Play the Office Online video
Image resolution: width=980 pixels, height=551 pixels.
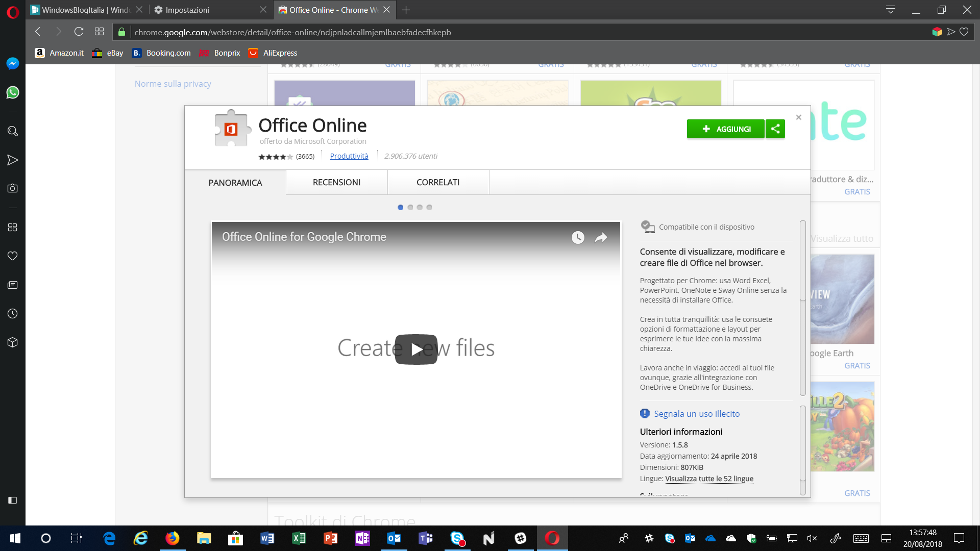point(416,349)
